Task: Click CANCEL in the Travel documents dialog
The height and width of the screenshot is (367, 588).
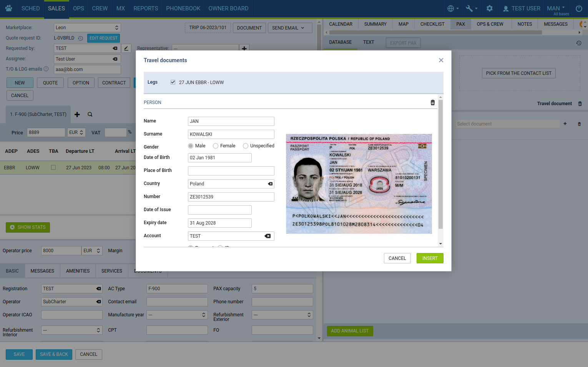Action: click(x=397, y=258)
